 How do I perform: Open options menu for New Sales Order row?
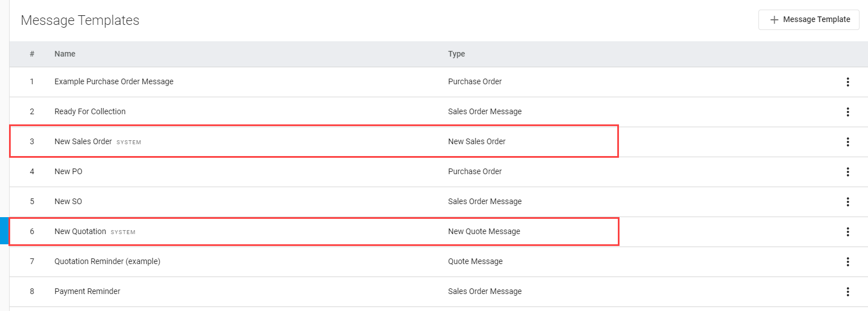coord(847,142)
